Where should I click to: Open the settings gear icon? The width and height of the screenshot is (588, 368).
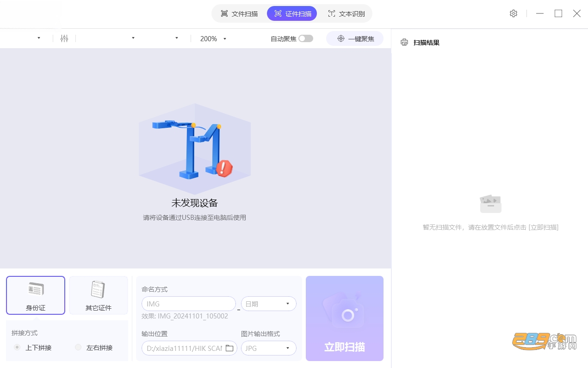pyautogui.click(x=513, y=13)
